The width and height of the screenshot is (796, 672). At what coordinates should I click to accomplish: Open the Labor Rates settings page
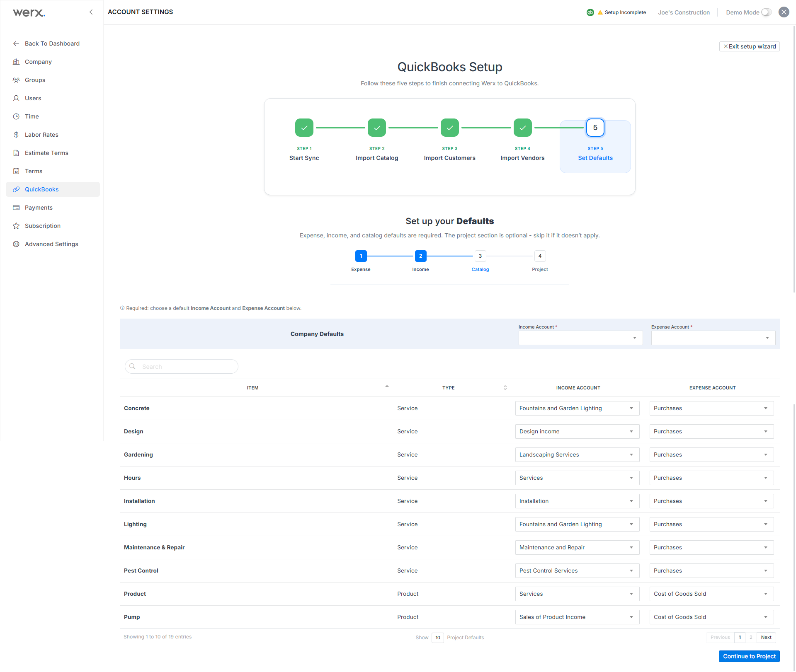point(53,135)
